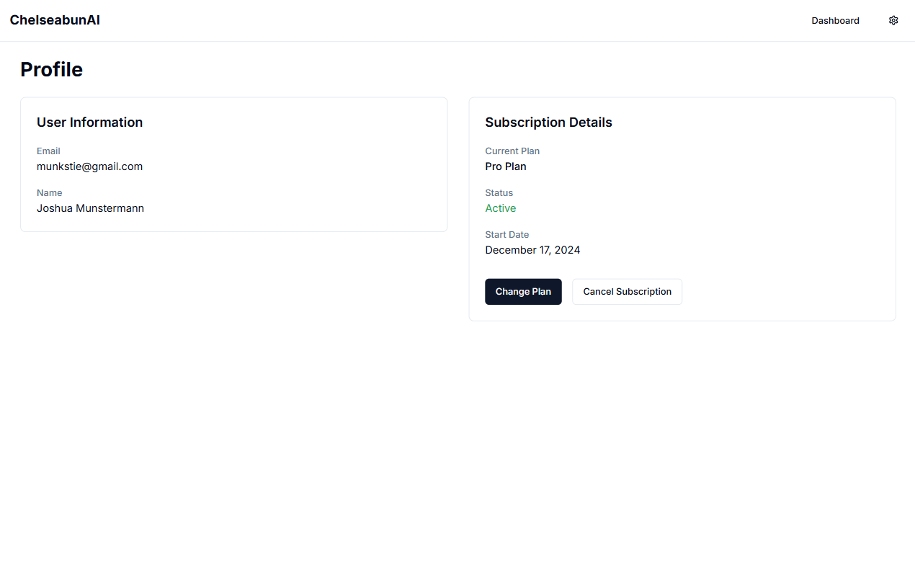Click the name Joshua Munstermann
The height and width of the screenshot is (588, 915).
90,208
